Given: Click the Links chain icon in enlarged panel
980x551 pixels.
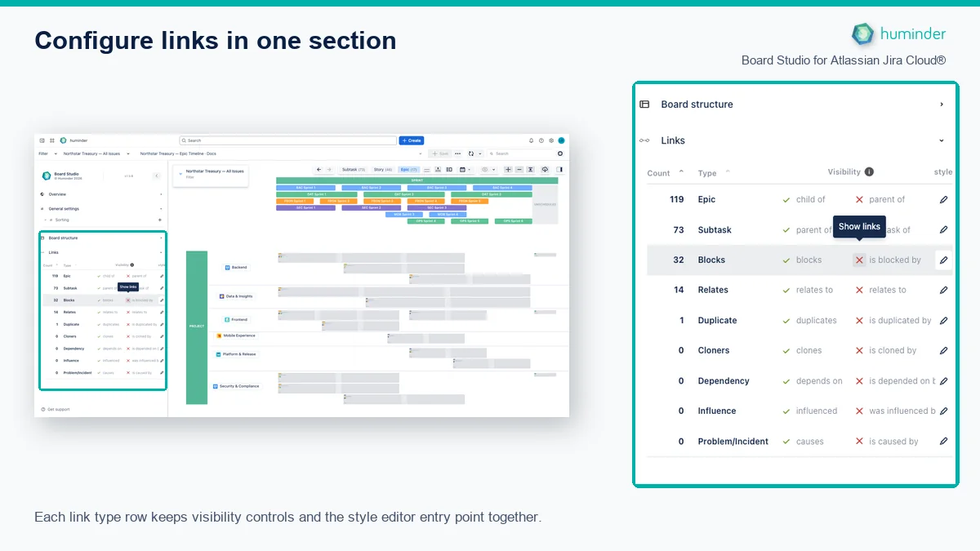Looking at the screenshot, I should tap(644, 140).
